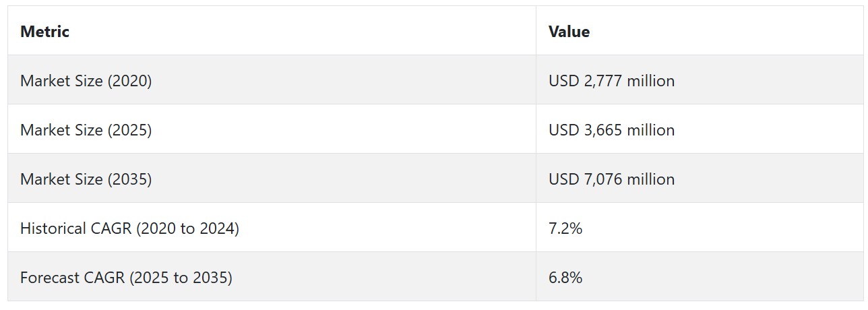
Task: Click the USD 3,665 million value
Action: point(611,130)
